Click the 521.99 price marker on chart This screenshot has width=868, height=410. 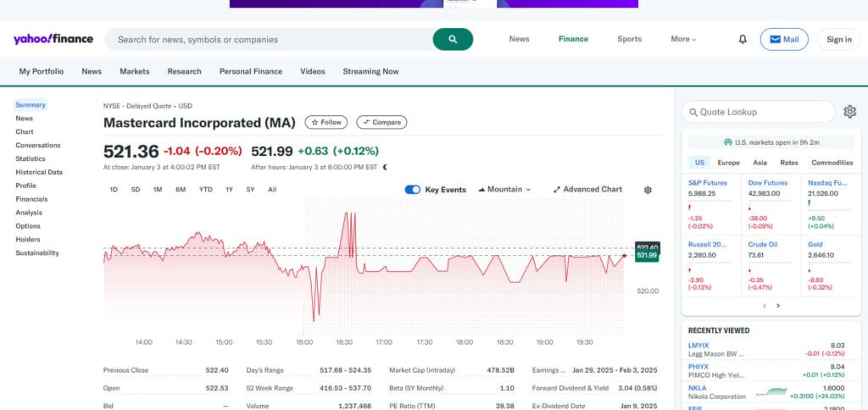pos(647,255)
